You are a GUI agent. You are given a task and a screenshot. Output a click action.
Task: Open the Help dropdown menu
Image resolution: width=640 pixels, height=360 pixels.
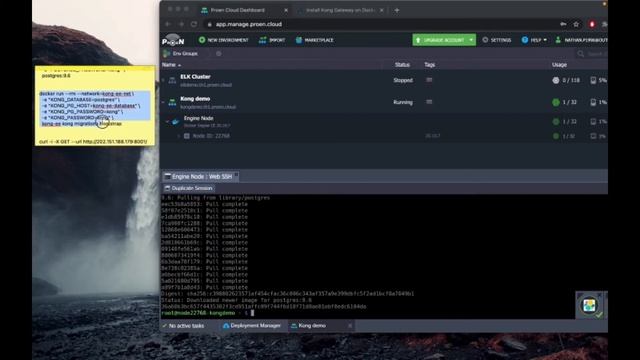[534, 40]
